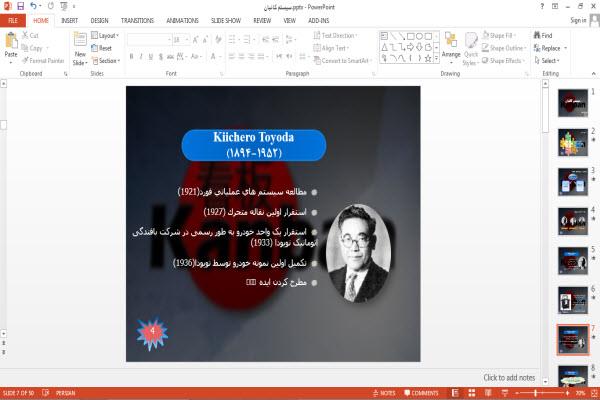Open font name combo box

pos(149,39)
